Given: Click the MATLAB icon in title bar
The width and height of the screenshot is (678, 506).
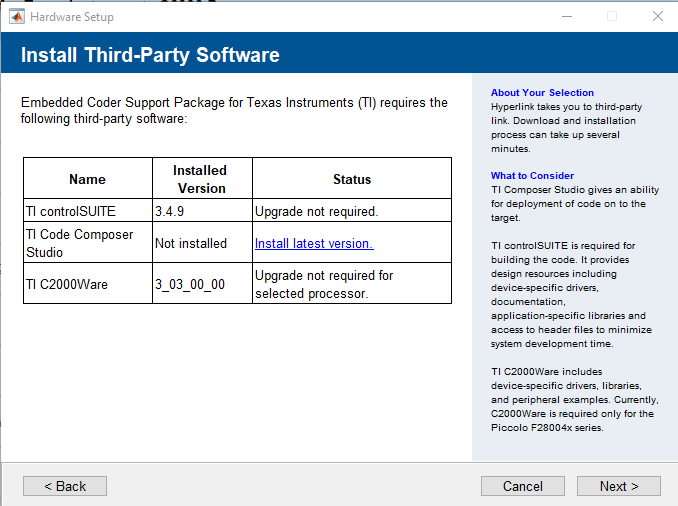Looking at the screenshot, I should pos(17,17).
